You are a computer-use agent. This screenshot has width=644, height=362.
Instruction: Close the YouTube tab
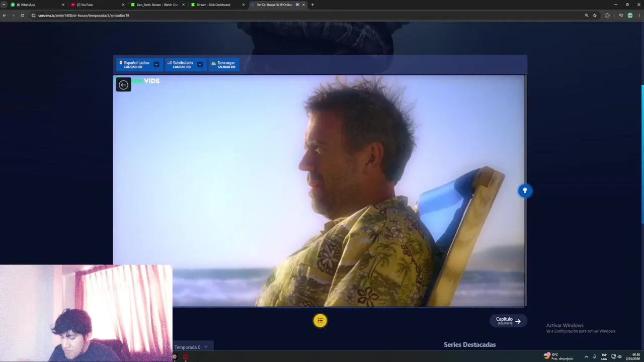point(123,5)
